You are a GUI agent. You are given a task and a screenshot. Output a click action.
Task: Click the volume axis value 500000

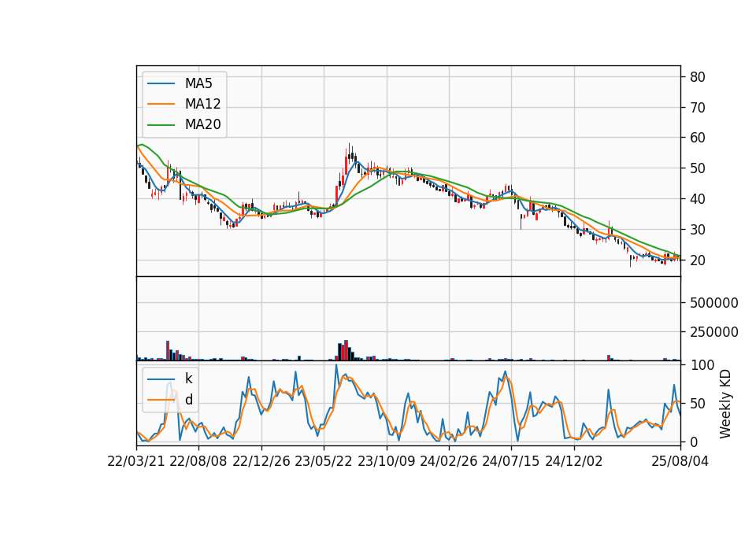[x=714, y=303]
